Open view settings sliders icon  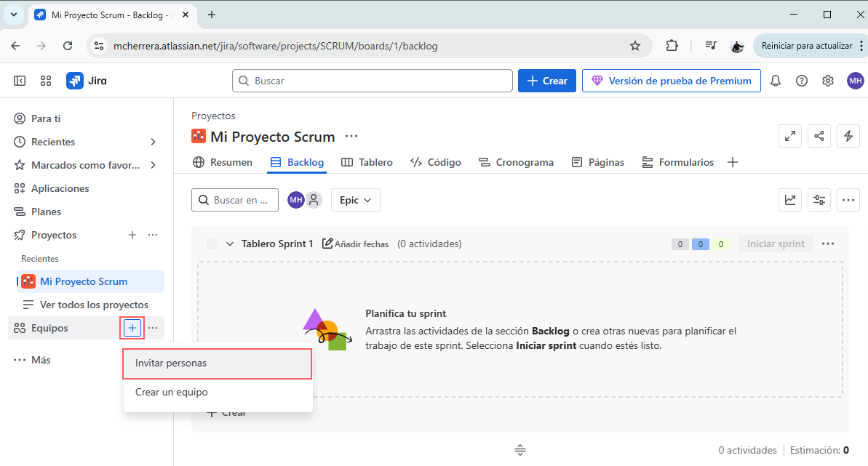819,200
